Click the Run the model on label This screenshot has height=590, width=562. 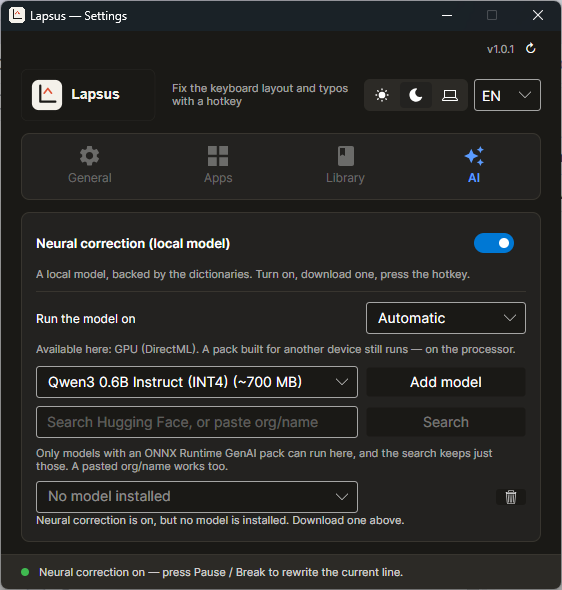[x=86, y=319]
